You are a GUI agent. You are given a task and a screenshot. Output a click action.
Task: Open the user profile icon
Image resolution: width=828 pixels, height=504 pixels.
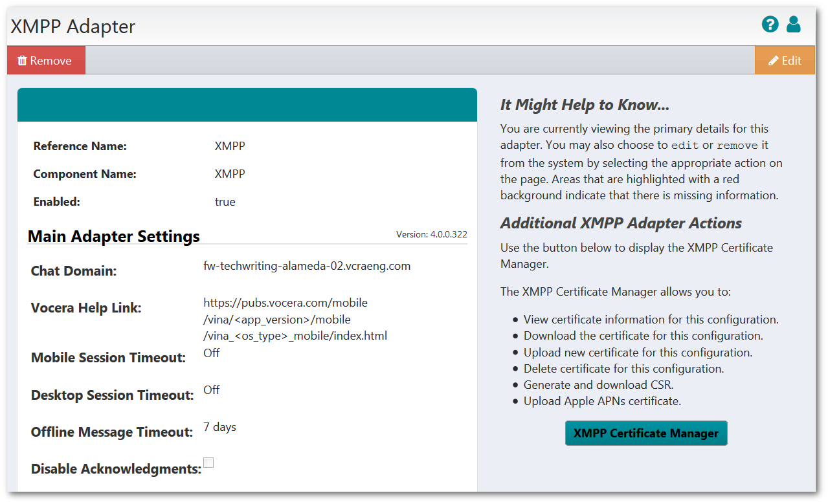coord(794,25)
